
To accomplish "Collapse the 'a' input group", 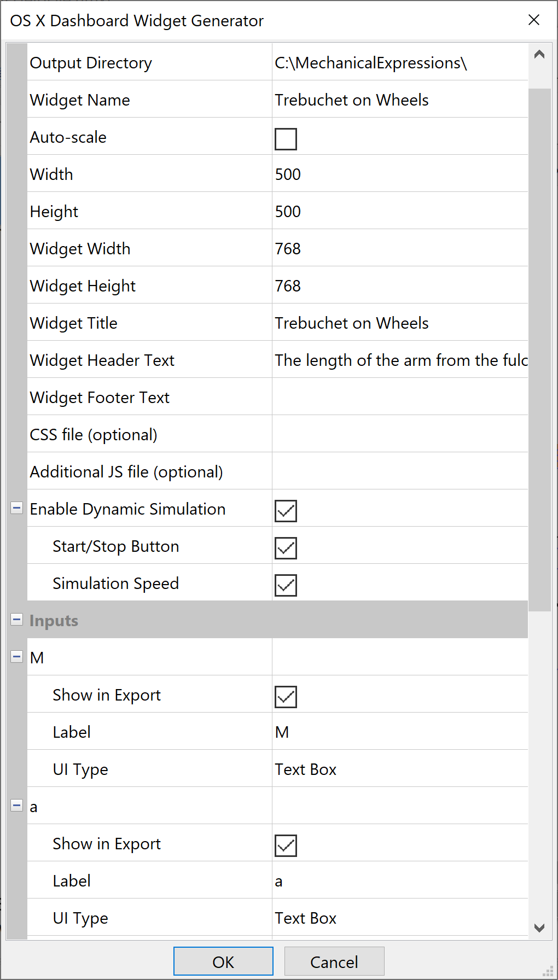I will [17, 806].
